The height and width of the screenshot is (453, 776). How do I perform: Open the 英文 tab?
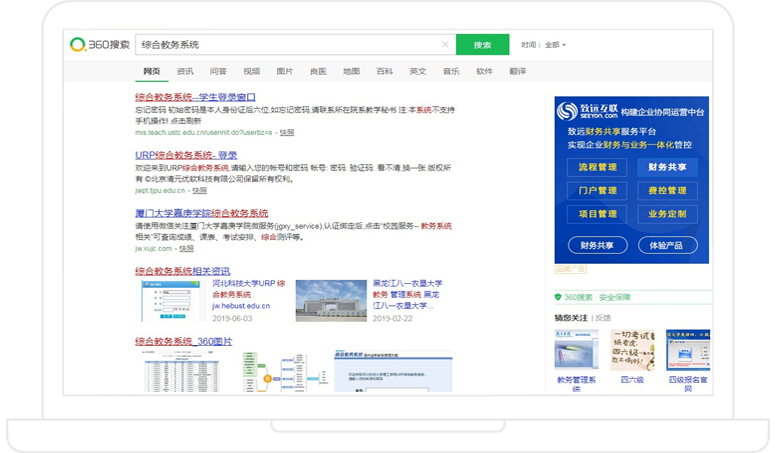(x=418, y=71)
